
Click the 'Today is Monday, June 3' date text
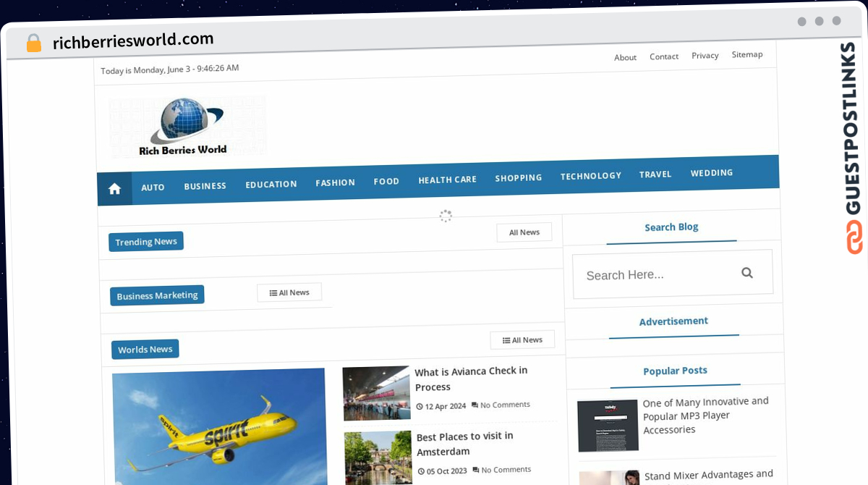point(170,69)
